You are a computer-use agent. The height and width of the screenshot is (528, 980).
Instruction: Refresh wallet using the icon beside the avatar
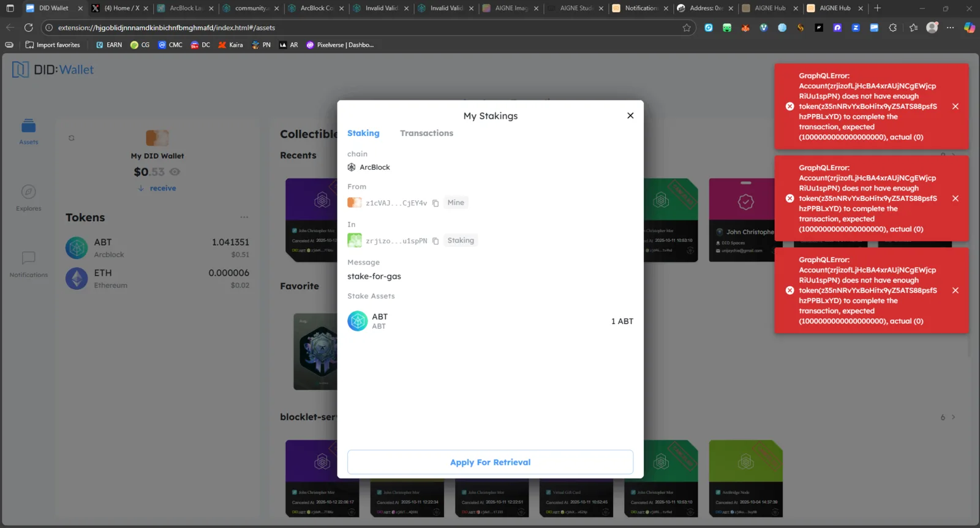tap(72, 138)
